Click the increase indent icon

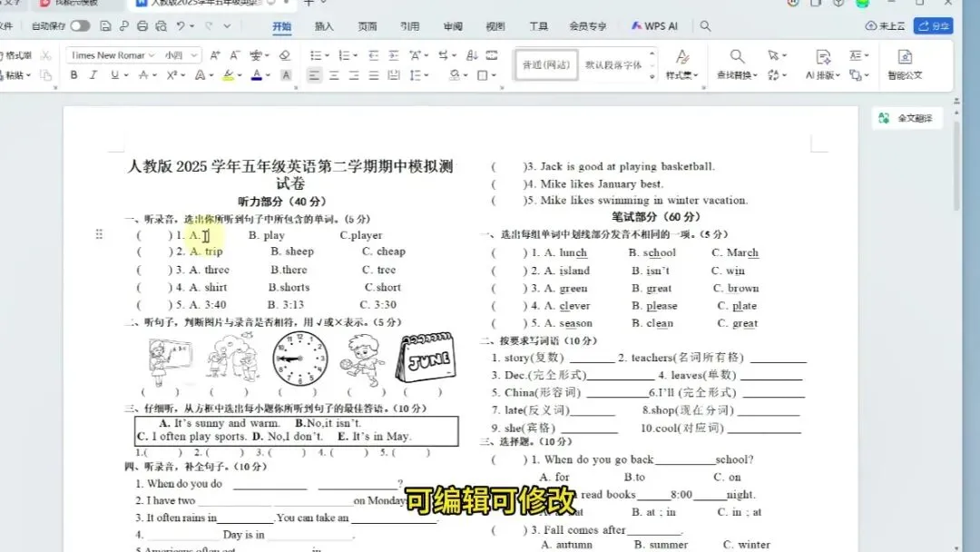[x=393, y=55]
